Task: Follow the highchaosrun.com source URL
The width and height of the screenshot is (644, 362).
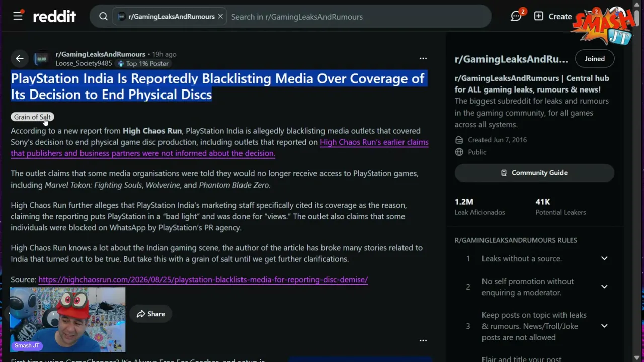Action: pyautogui.click(x=203, y=280)
